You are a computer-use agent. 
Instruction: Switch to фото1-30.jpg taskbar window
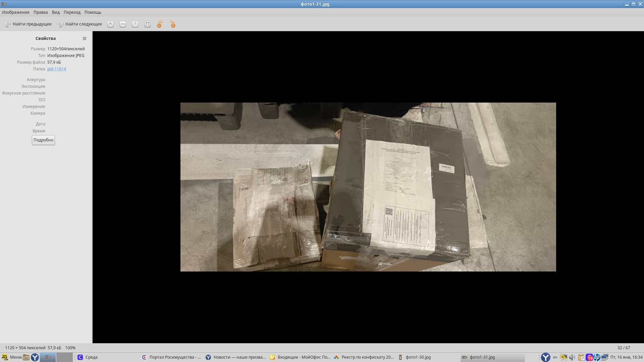tap(415, 357)
